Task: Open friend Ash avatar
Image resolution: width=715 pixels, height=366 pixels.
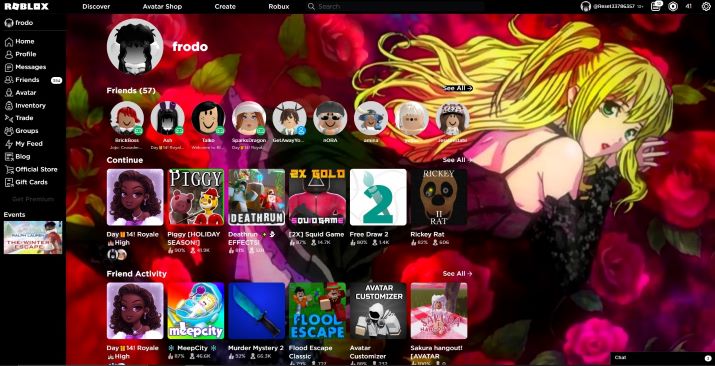Action: click(167, 118)
